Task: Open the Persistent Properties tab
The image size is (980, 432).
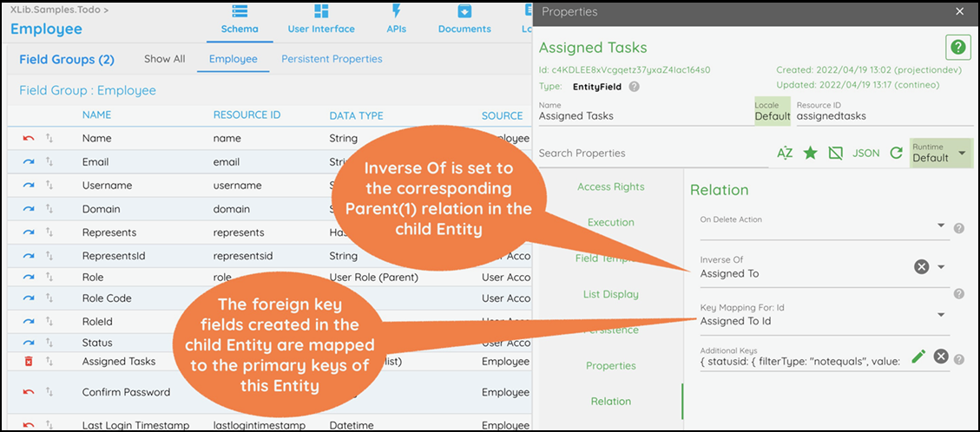Action: [x=332, y=59]
